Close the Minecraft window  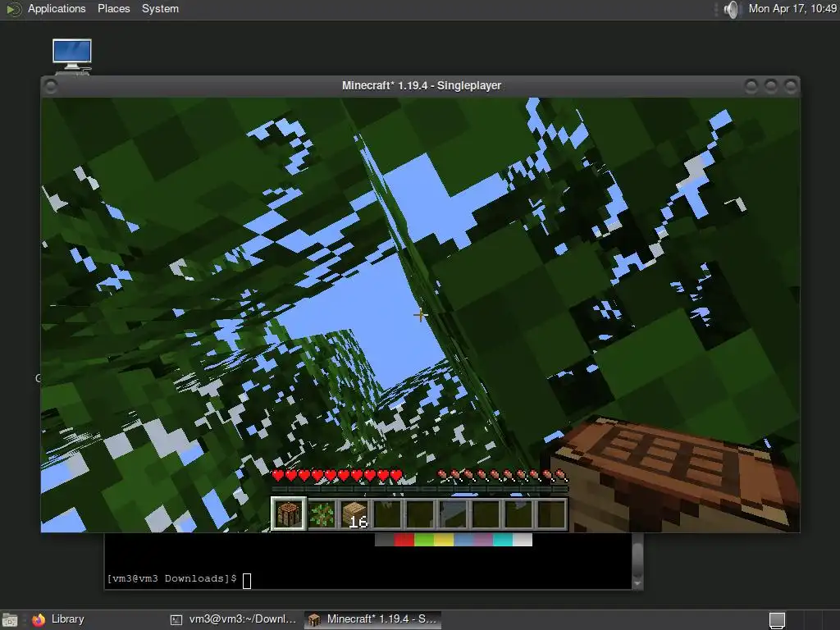(791, 86)
